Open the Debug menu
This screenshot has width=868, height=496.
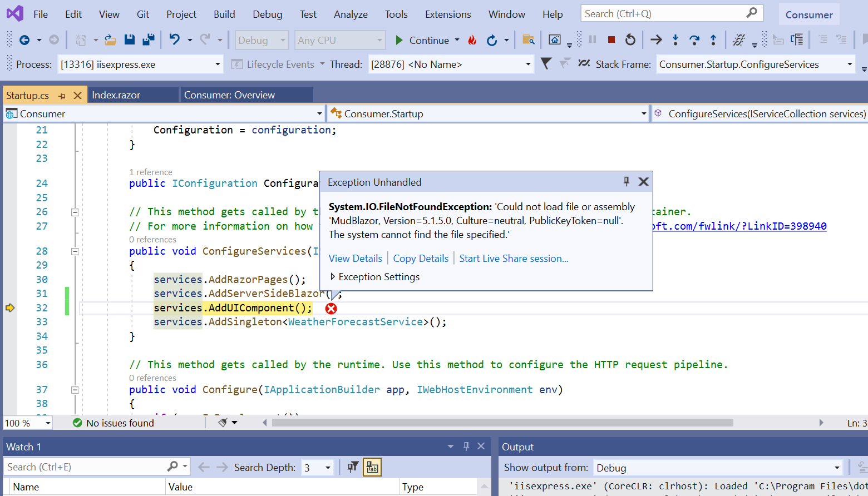click(267, 14)
